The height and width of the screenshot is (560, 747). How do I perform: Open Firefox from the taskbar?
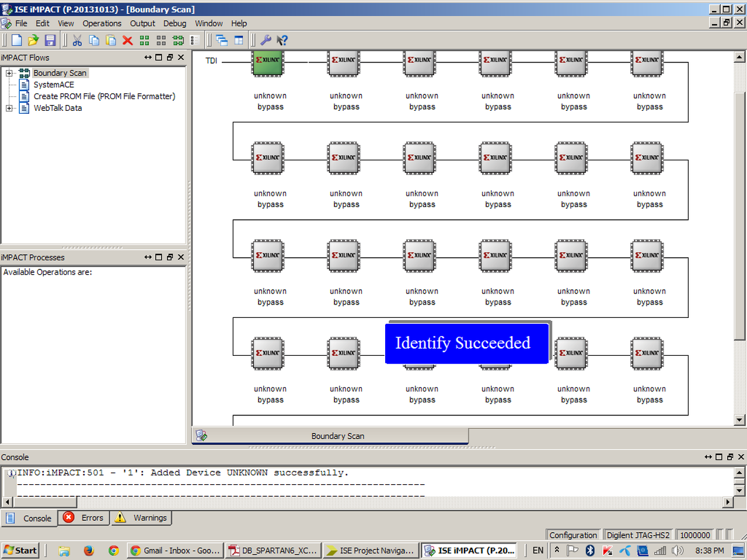[89, 550]
